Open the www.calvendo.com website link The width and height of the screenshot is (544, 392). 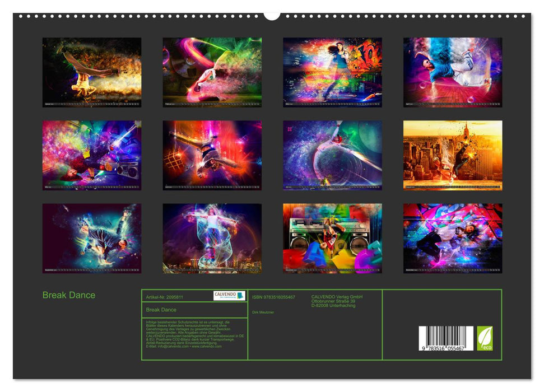(x=206, y=347)
